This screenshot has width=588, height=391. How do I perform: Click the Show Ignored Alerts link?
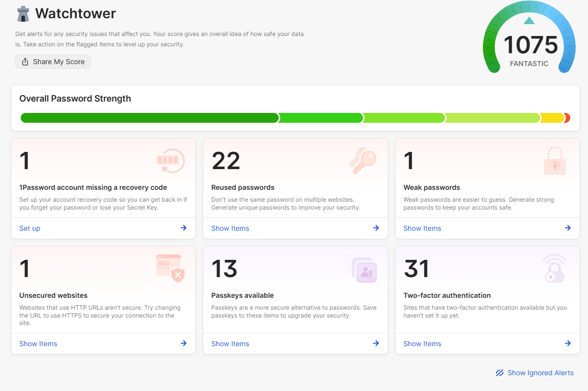pos(535,373)
